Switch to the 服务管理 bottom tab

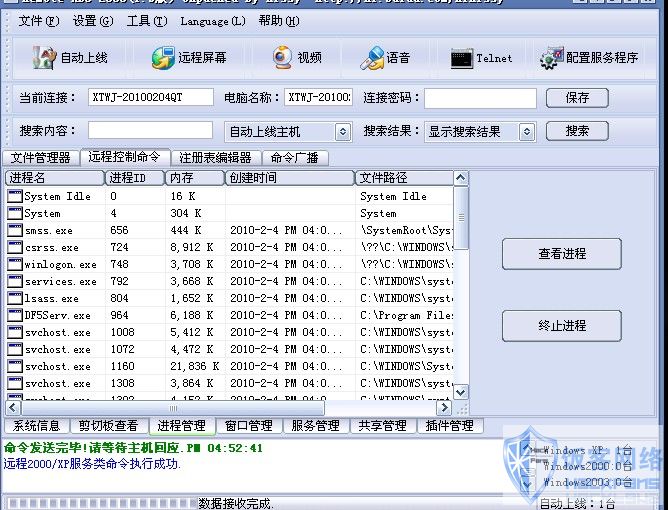click(315, 426)
